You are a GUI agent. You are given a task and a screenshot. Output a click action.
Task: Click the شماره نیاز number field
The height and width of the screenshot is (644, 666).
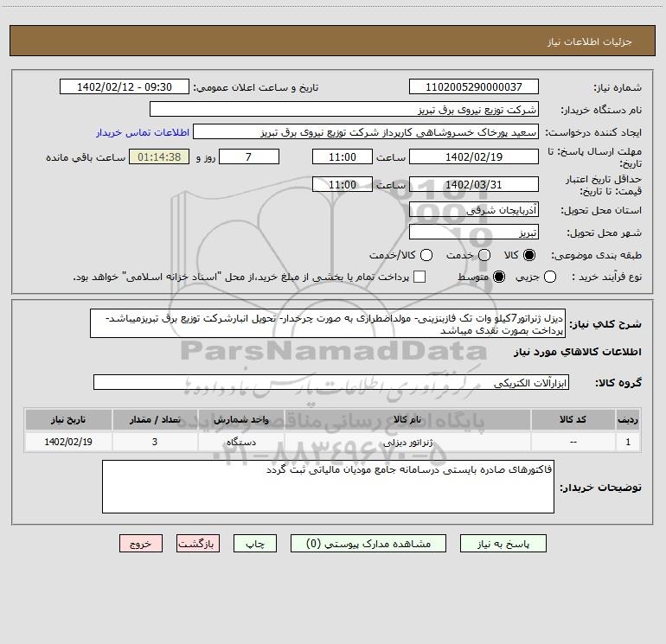(x=474, y=86)
